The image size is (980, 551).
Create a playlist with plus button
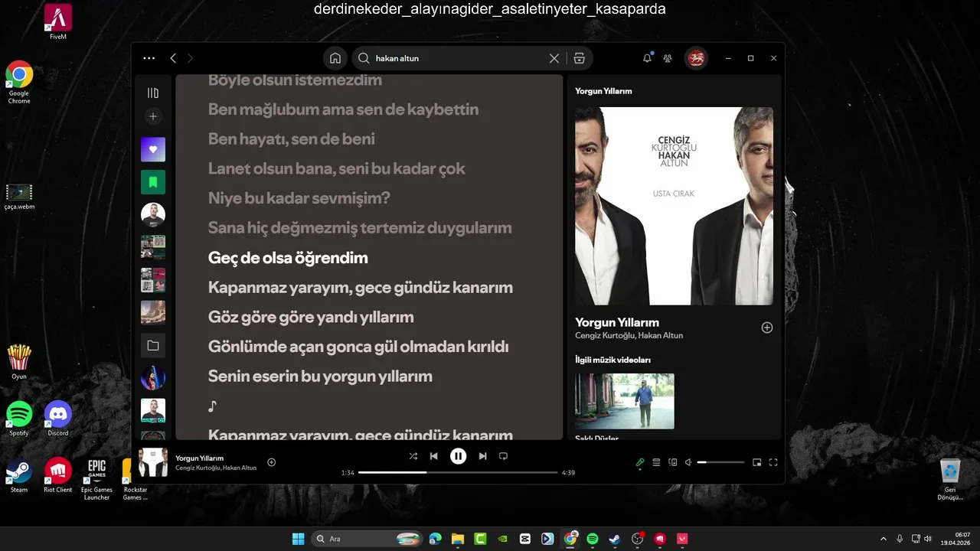(x=153, y=116)
